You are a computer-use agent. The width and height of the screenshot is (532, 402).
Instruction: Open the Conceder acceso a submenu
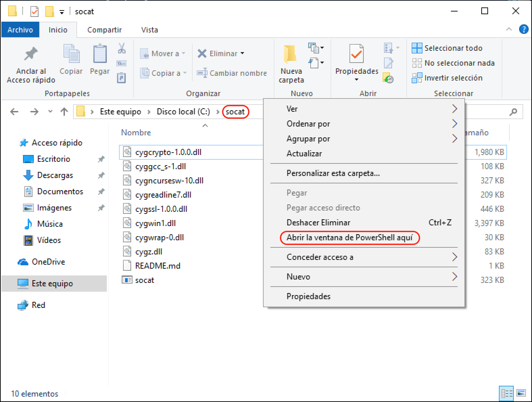(x=364, y=257)
